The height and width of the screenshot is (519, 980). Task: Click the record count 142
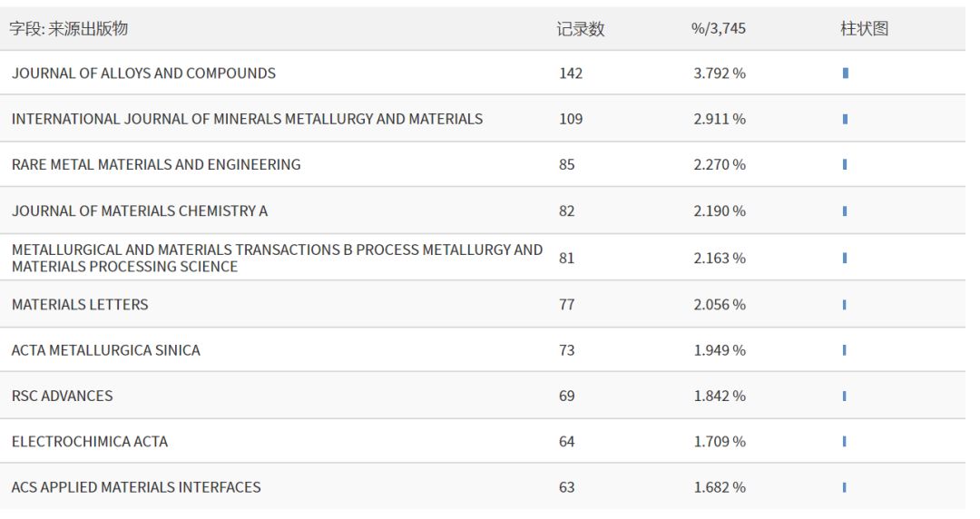coord(571,73)
